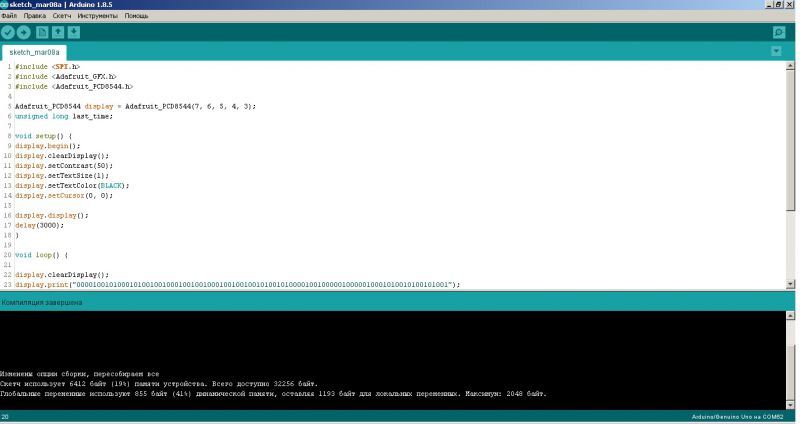Click the Verify checkmark icon
This screenshot has width=800, height=424.
point(8,33)
